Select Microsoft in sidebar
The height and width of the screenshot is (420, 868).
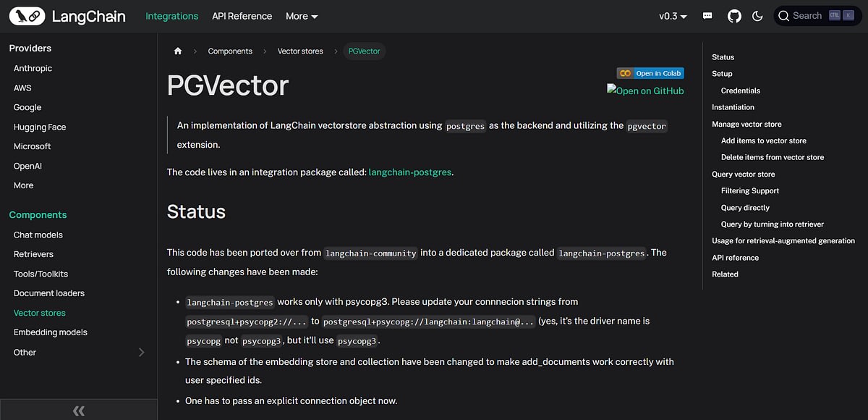click(33, 146)
